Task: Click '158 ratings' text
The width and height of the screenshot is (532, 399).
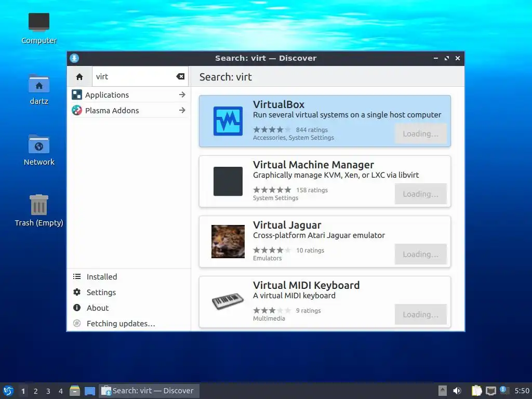Action: point(312,190)
